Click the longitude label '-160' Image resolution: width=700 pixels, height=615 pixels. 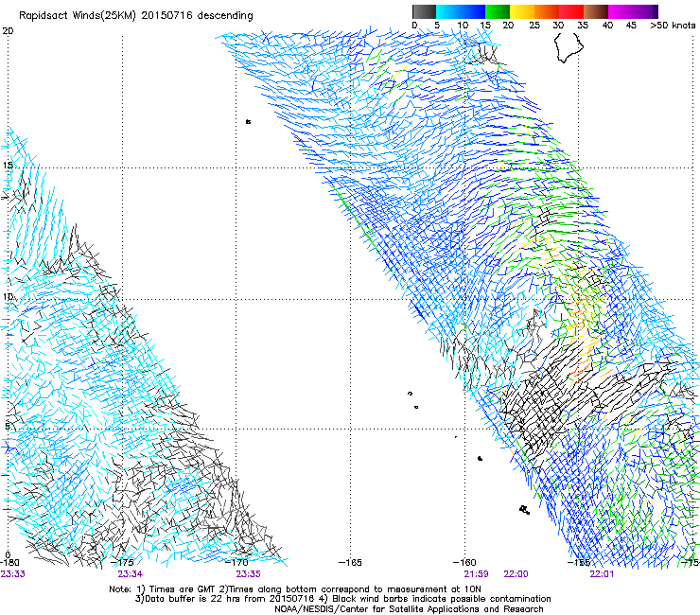click(464, 563)
